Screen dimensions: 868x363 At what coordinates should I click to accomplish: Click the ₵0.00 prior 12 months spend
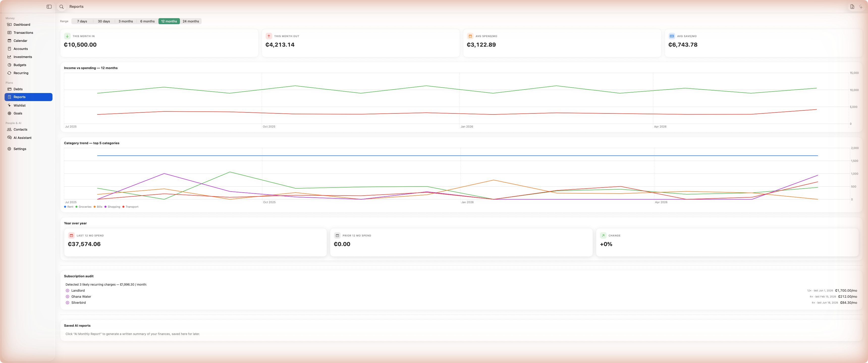tap(342, 244)
